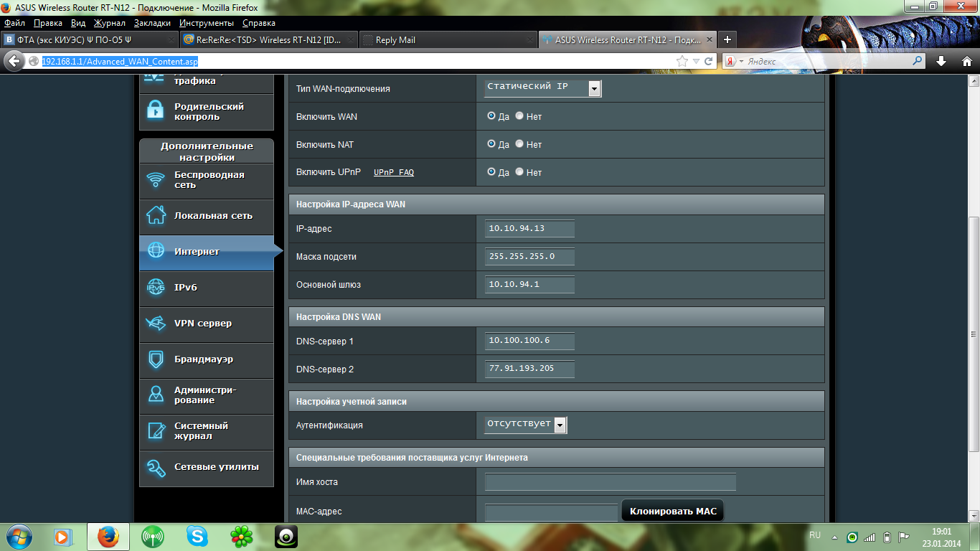Click the RU language indicator in taskbar
Viewport: 980px width, 551px height.
815,535
